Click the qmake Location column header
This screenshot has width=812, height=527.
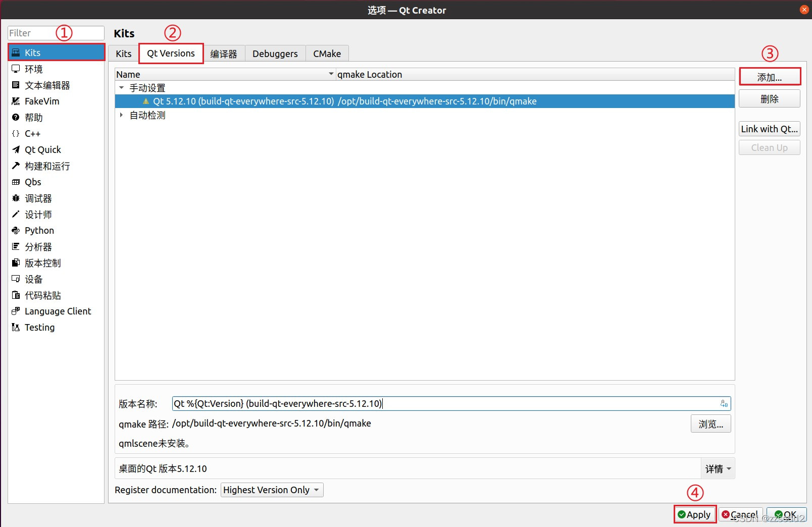[x=535, y=74]
